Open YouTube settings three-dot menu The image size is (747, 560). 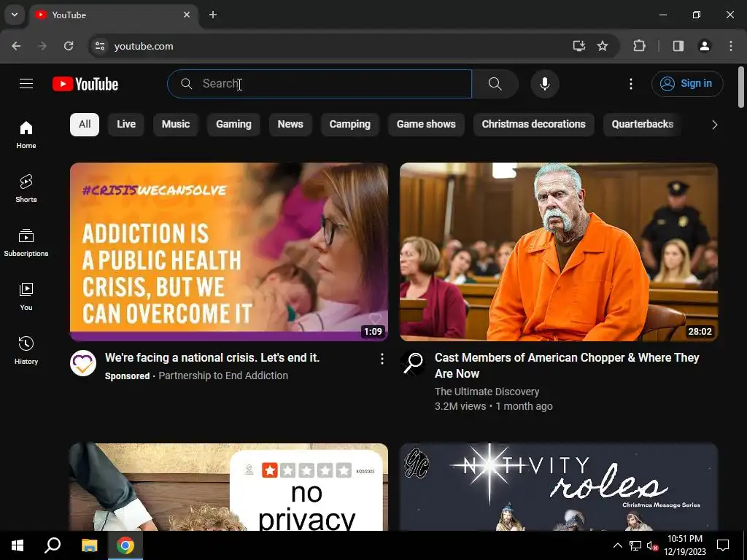click(x=631, y=84)
